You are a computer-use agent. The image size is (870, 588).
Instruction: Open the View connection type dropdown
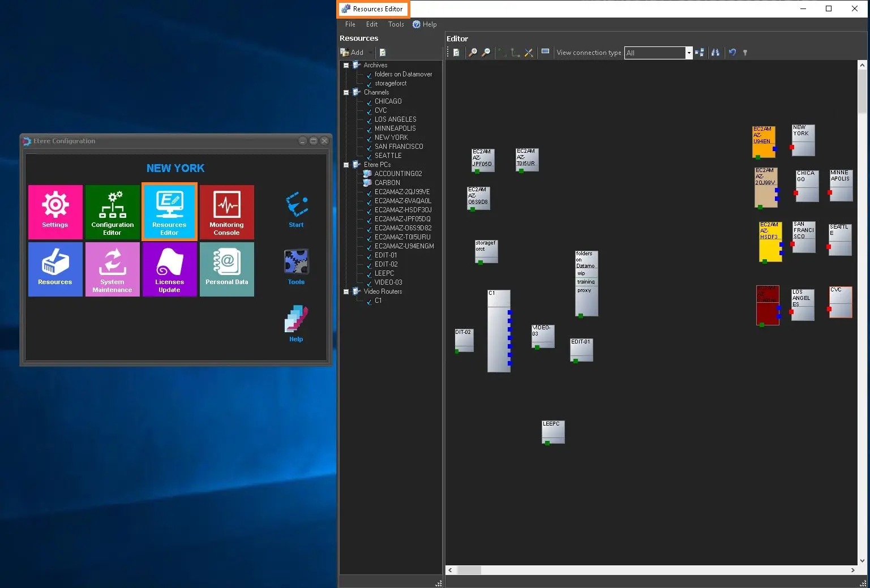pos(688,53)
